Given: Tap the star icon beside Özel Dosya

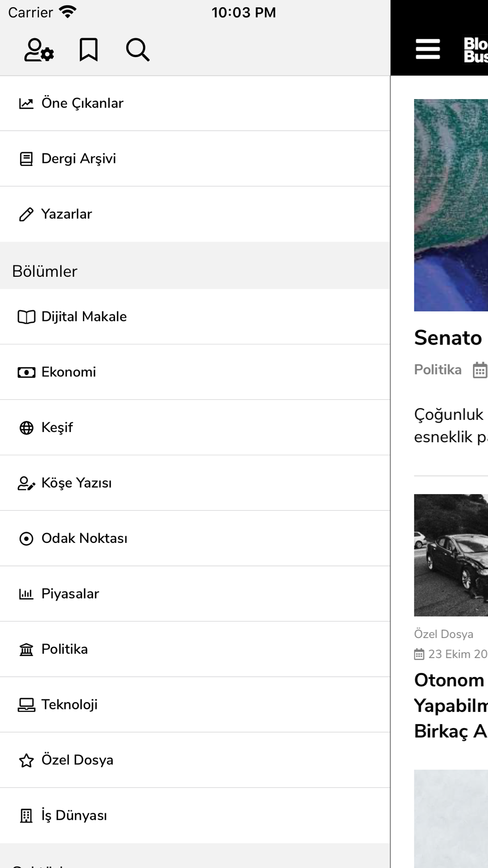Looking at the screenshot, I should [x=26, y=760].
